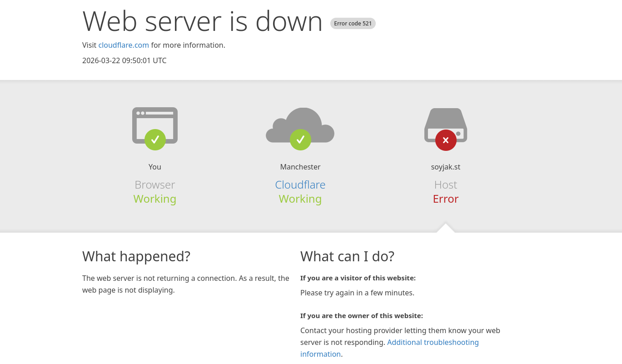Click 'Working' status under Browser
This screenshot has width=622, height=364.
(155, 199)
